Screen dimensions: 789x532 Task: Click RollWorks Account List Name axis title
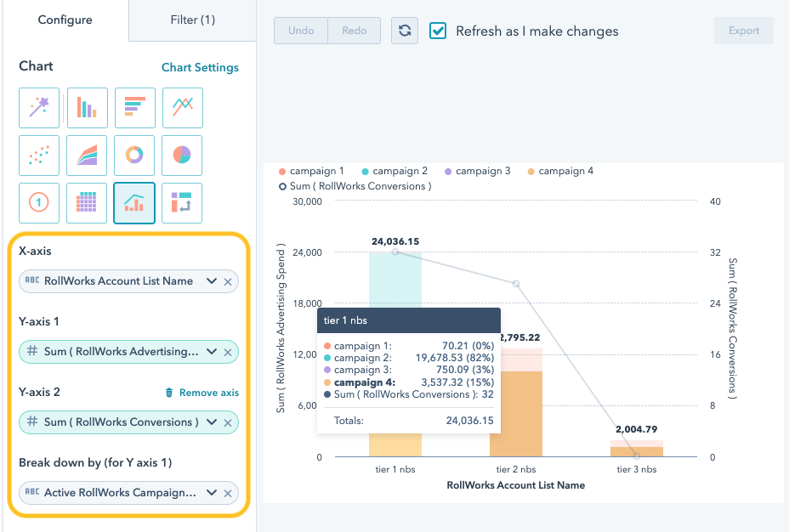[516, 486]
